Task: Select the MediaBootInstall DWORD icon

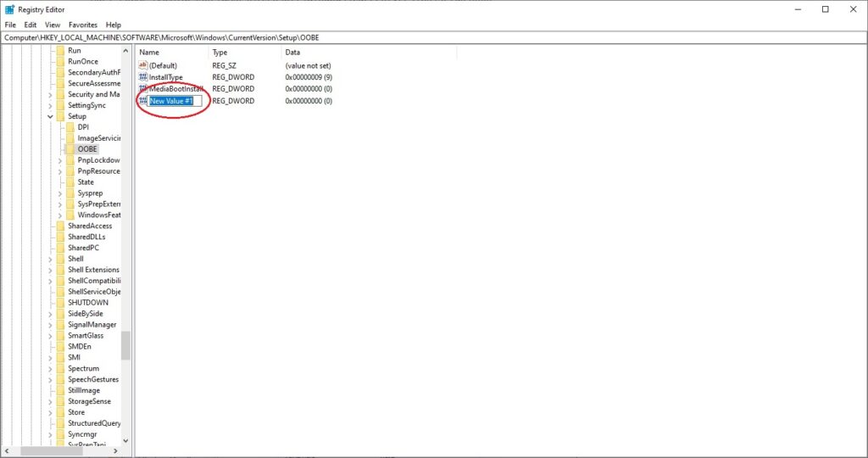Action: pyautogui.click(x=142, y=89)
